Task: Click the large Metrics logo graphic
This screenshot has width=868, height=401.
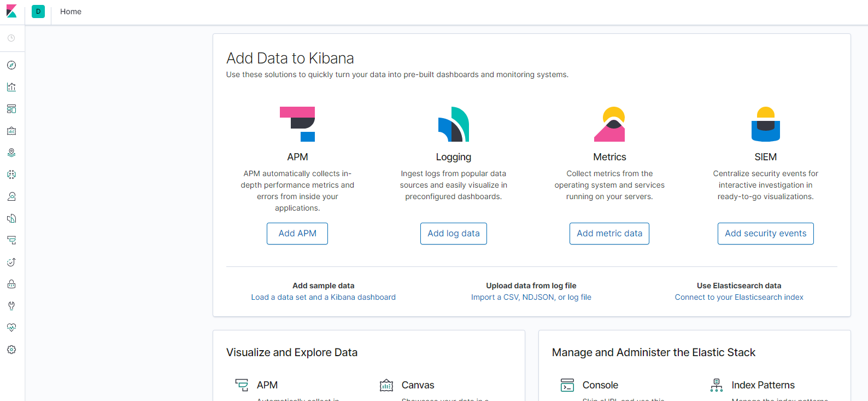Action: point(609,124)
